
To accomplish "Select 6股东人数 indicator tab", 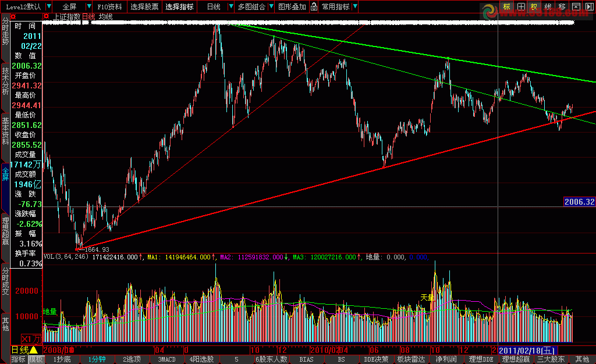I will pos(271,359).
